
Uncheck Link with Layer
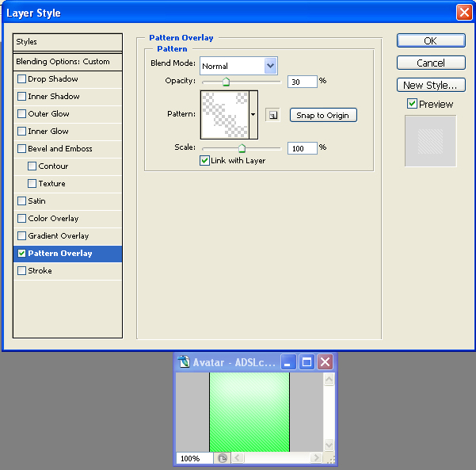point(204,160)
